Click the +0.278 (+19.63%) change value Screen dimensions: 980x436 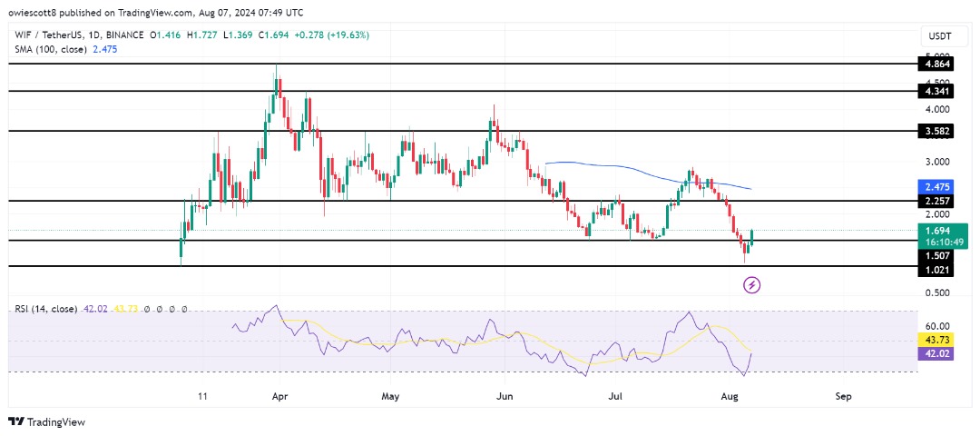tap(334, 35)
